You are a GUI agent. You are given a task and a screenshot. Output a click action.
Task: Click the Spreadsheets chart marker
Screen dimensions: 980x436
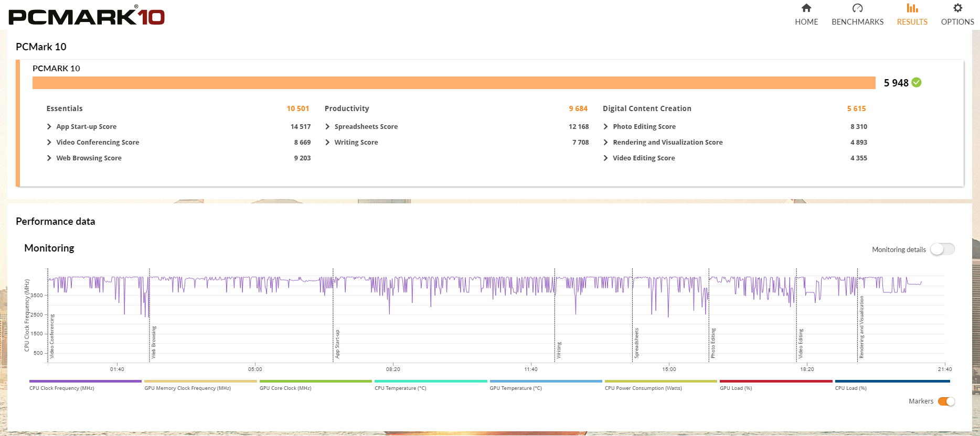tap(636, 343)
